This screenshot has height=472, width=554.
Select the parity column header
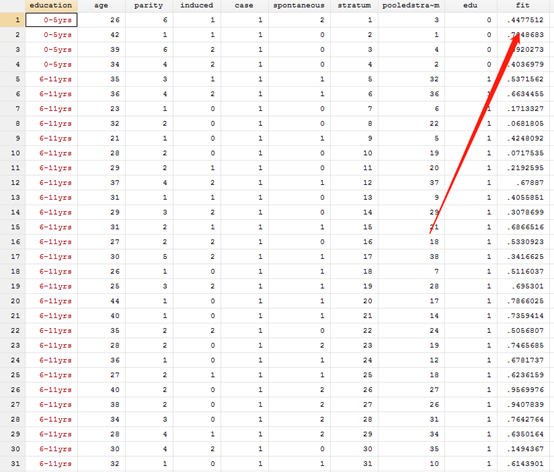(149, 5)
